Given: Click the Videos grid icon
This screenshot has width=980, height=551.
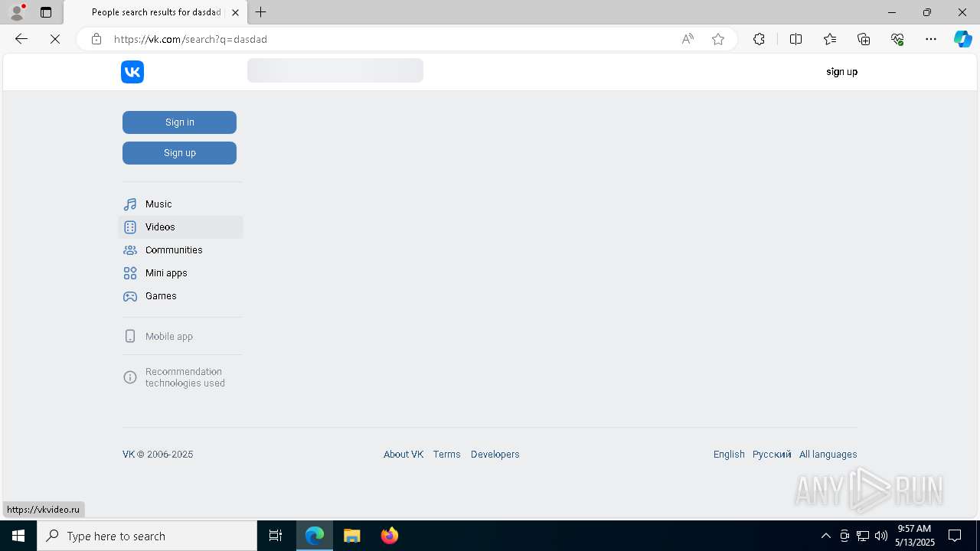Looking at the screenshot, I should [130, 227].
